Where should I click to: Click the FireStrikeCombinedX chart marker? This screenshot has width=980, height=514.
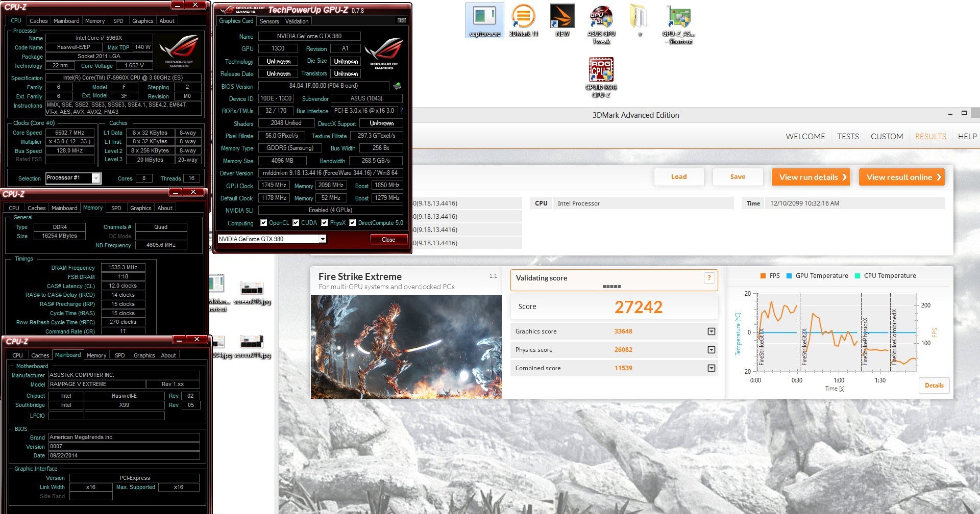894,337
